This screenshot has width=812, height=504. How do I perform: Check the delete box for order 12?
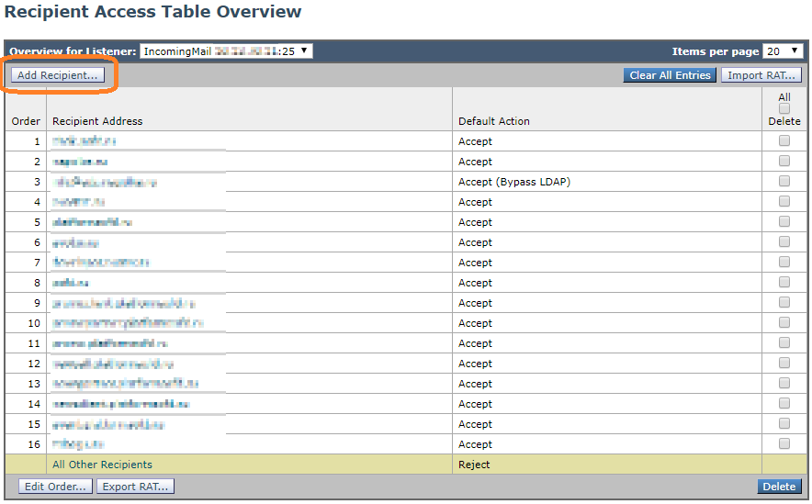click(784, 363)
